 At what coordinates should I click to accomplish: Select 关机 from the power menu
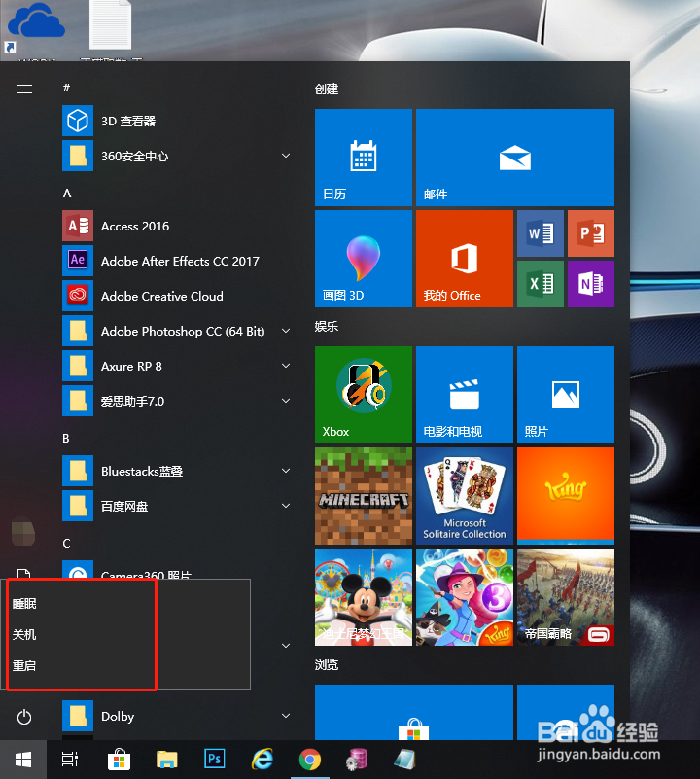(x=24, y=634)
